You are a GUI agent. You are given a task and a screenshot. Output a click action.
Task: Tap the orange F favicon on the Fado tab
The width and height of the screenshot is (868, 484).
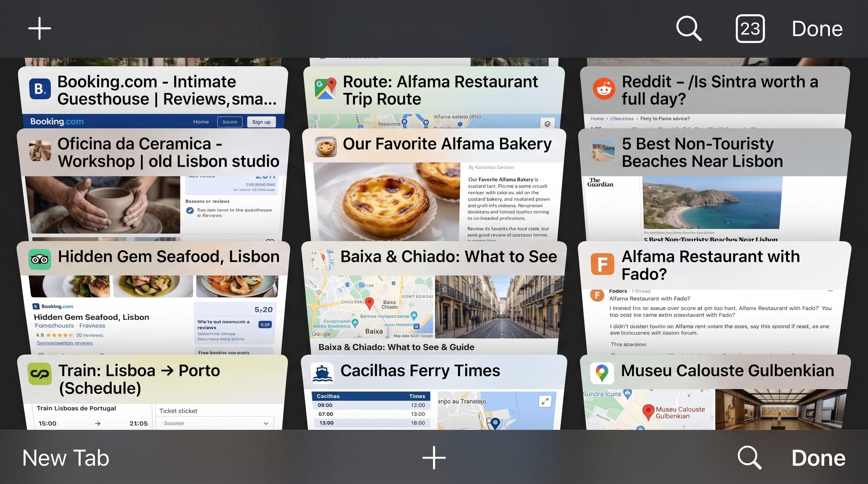pyautogui.click(x=602, y=264)
